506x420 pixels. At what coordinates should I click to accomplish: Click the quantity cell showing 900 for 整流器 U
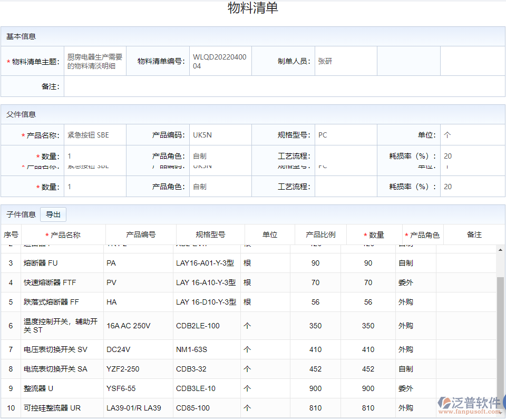click(x=367, y=388)
